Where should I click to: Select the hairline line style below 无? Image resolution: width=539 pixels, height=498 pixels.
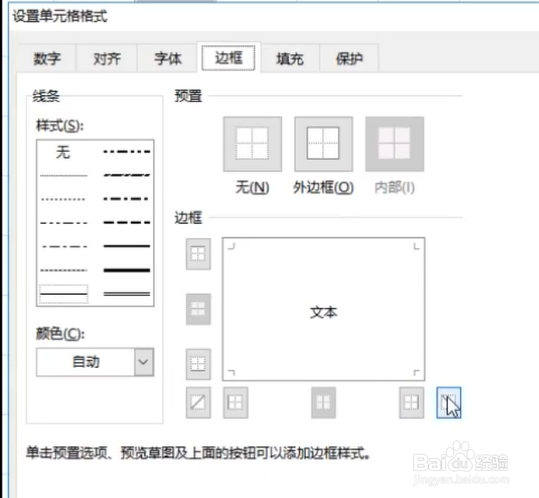(x=63, y=176)
